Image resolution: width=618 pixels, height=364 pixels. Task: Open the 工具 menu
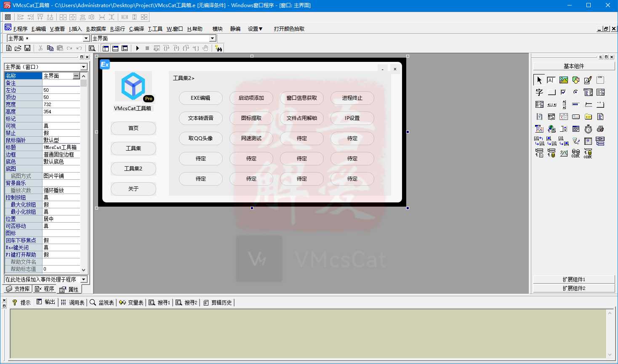[155, 29]
